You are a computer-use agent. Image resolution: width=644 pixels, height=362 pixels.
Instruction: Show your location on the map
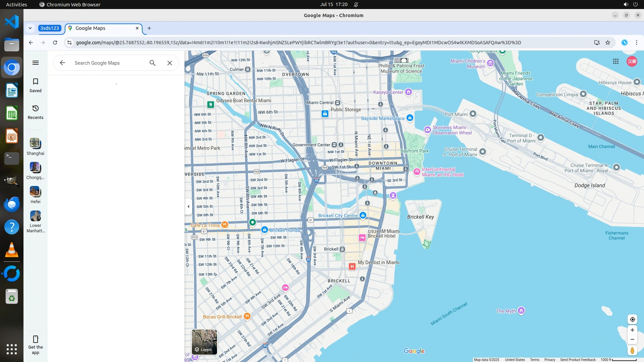[x=632, y=319]
